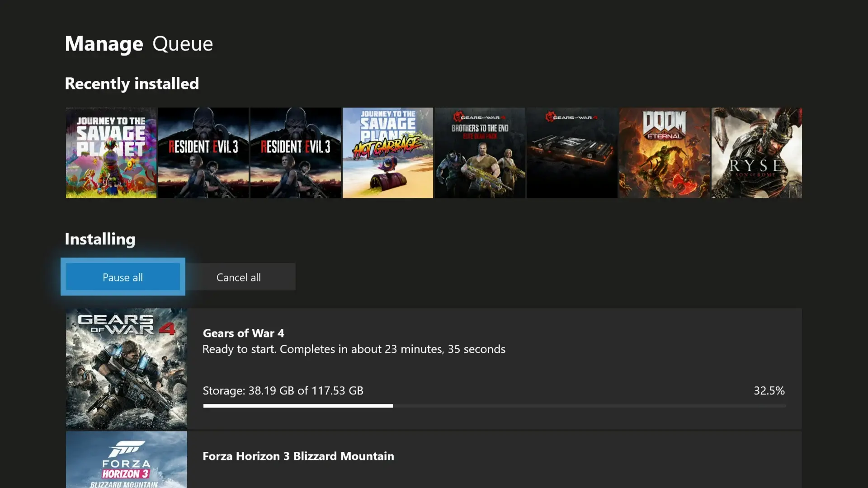
Task: Select the Resident Evil 3 tile beside Hot Garbage
Action: pyautogui.click(x=296, y=153)
